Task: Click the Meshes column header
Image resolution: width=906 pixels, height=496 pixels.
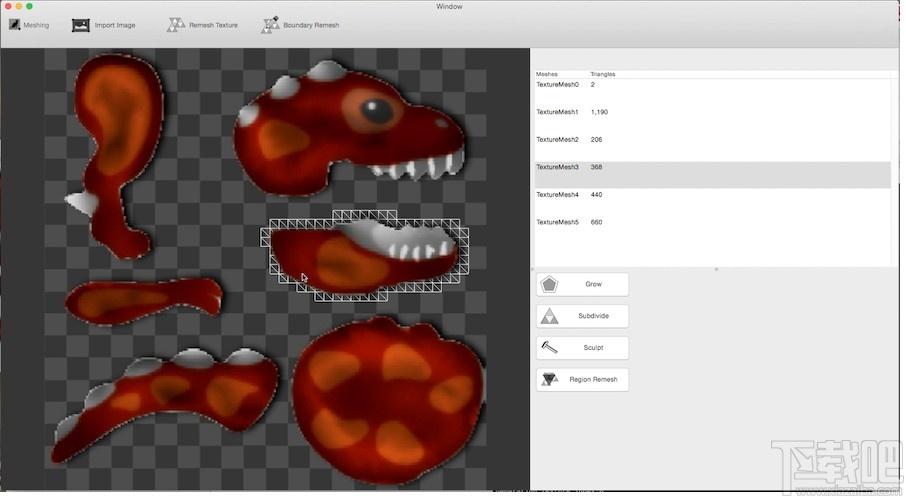Action: [547, 74]
